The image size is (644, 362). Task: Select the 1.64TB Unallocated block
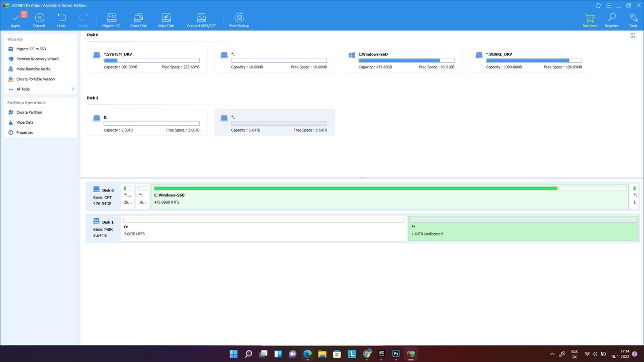click(523, 228)
